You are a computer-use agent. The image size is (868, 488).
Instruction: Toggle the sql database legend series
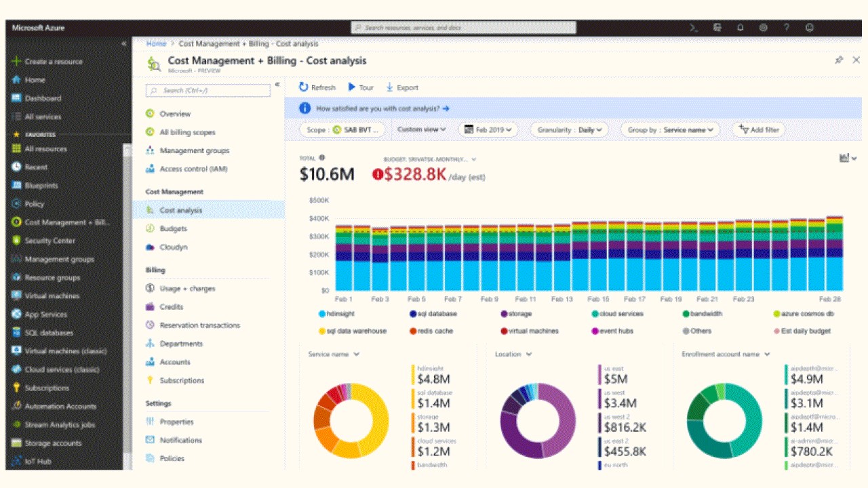[x=433, y=314]
